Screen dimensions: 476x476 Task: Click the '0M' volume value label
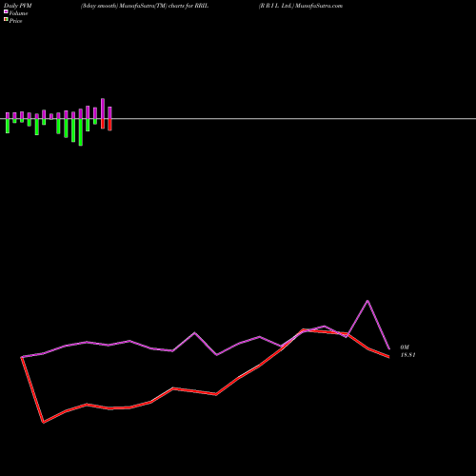click(405, 347)
